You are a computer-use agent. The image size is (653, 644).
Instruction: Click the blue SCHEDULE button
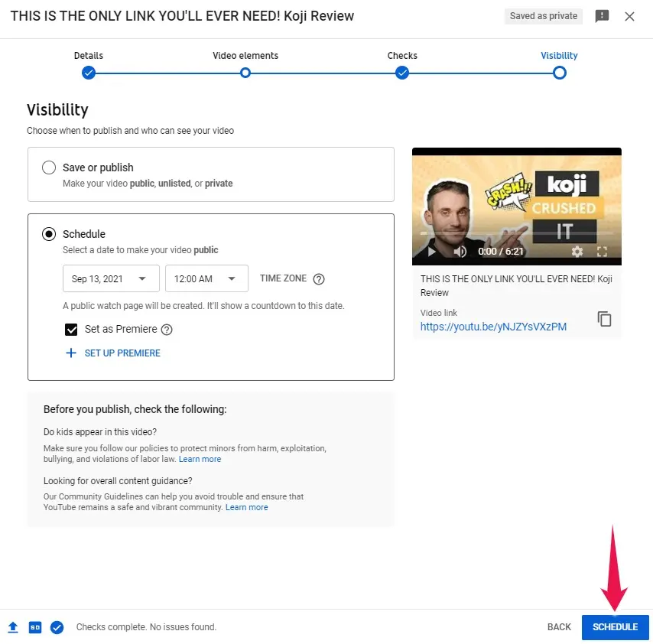[x=615, y=627]
